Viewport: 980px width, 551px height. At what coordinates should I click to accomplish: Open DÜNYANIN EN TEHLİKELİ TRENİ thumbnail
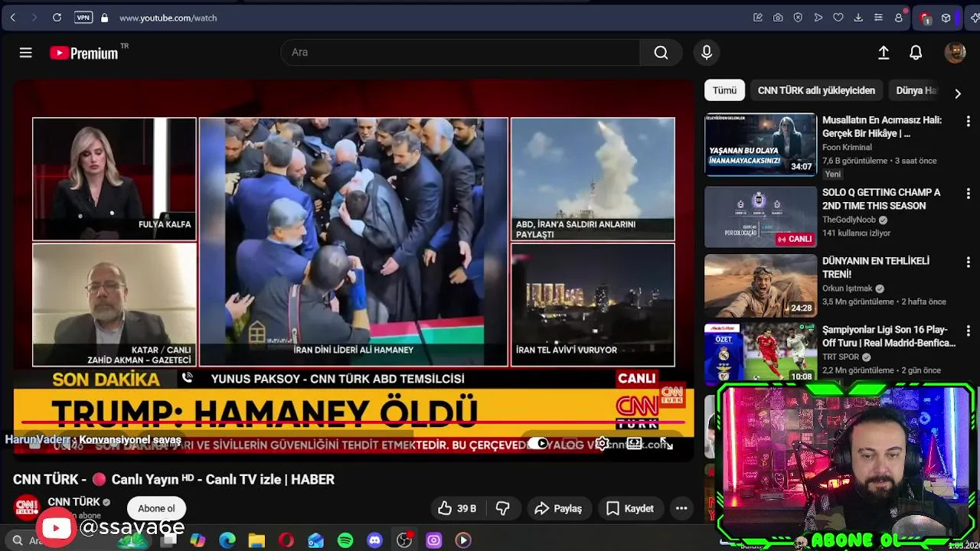coord(760,285)
